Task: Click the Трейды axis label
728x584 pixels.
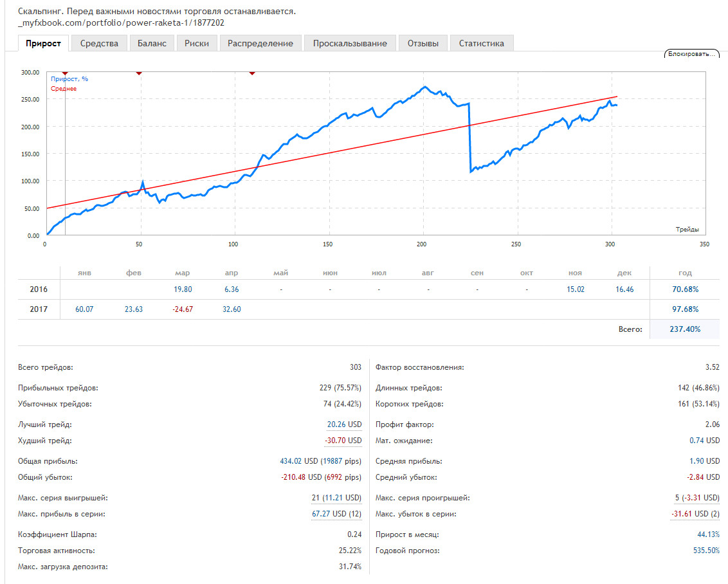Action: pos(687,230)
